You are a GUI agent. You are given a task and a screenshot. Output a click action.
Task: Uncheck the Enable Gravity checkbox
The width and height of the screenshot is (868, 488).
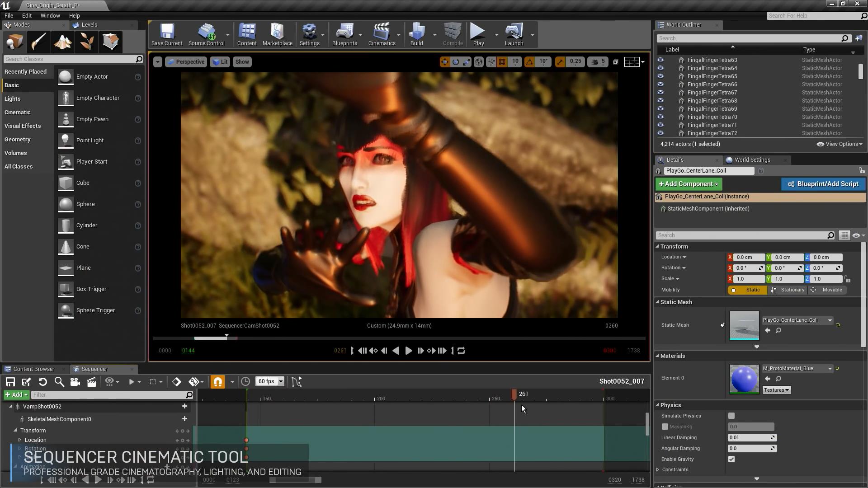[x=731, y=459]
